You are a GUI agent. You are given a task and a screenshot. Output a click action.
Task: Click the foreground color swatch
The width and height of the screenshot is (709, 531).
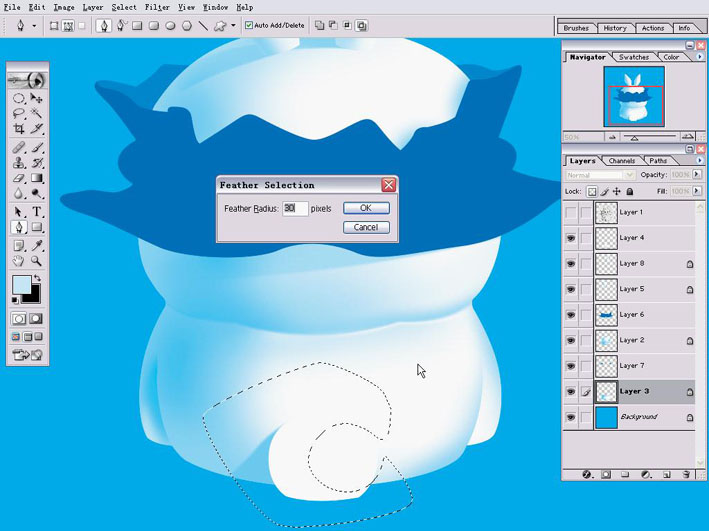[21, 285]
